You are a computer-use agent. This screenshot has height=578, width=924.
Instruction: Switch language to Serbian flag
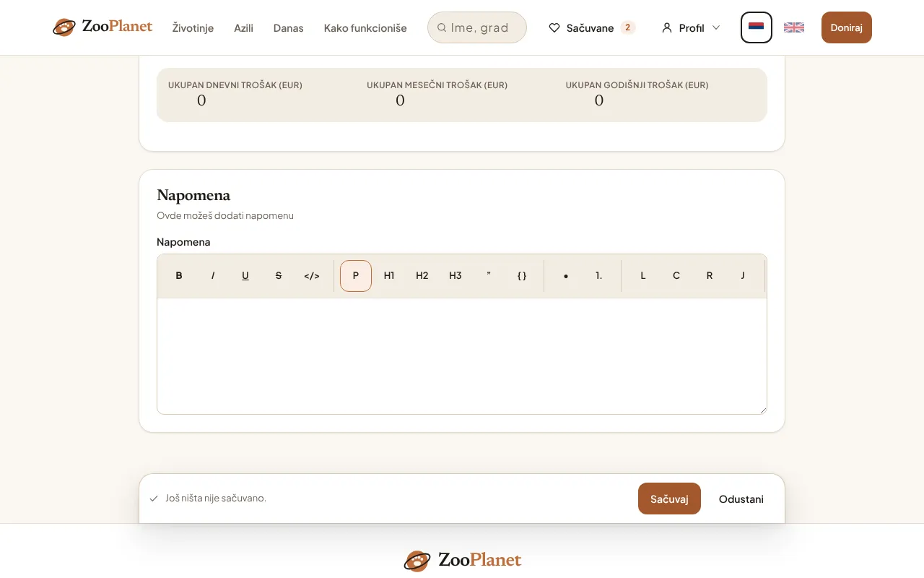pyautogui.click(x=757, y=27)
